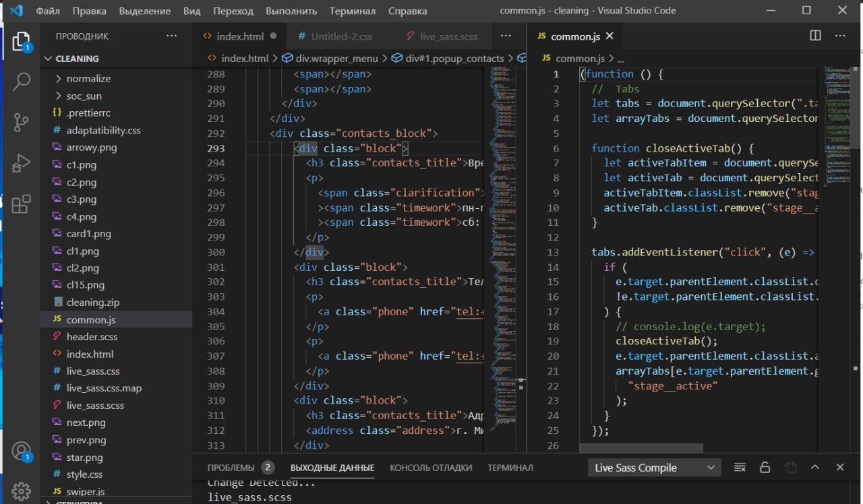Open the Терминал menu
863x504 pixels.
click(x=353, y=11)
